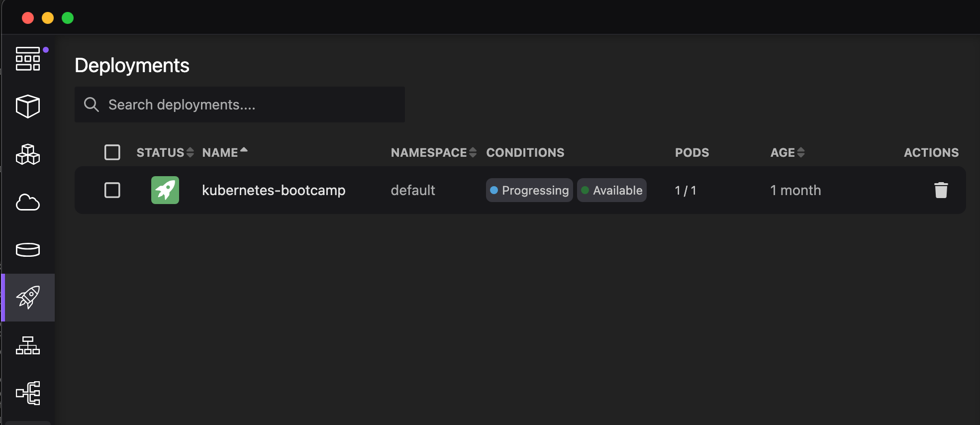Open the storage database sidebar icon
Screen dimensions: 980x425
click(x=28, y=250)
